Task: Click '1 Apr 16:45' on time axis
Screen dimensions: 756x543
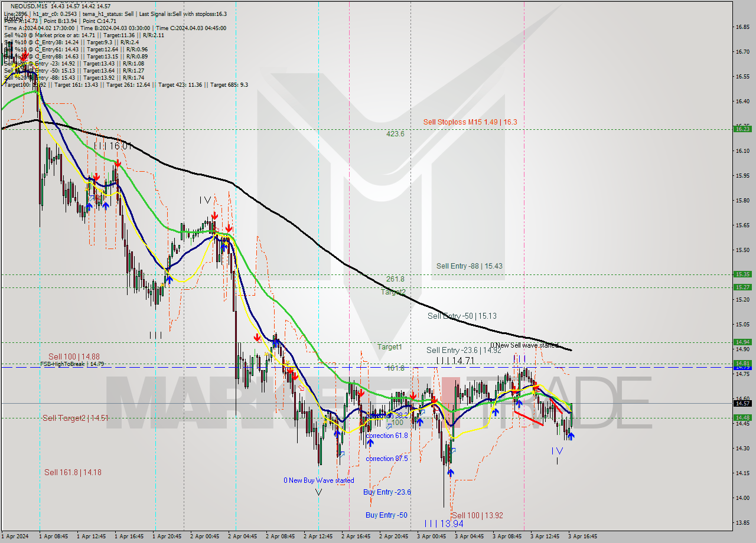Action: point(129,537)
